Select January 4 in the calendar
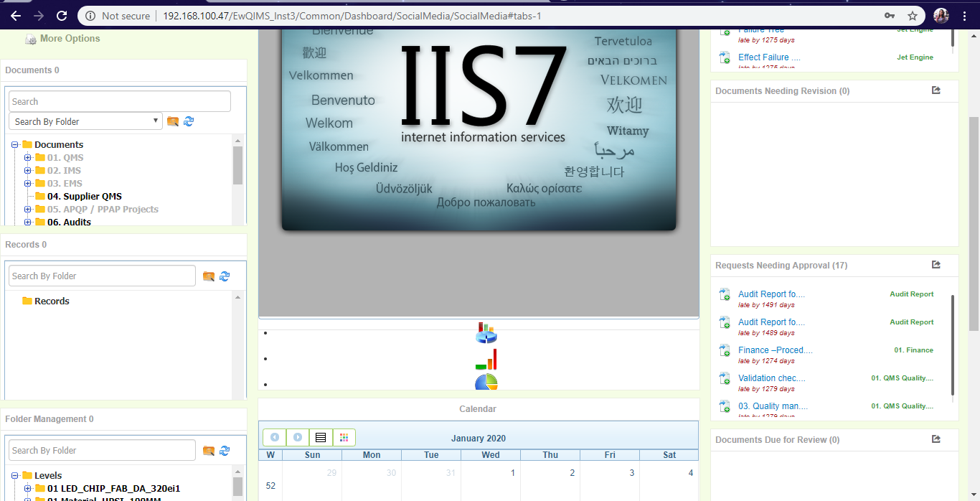Image resolution: width=980 pixels, height=501 pixels. click(691, 473)
